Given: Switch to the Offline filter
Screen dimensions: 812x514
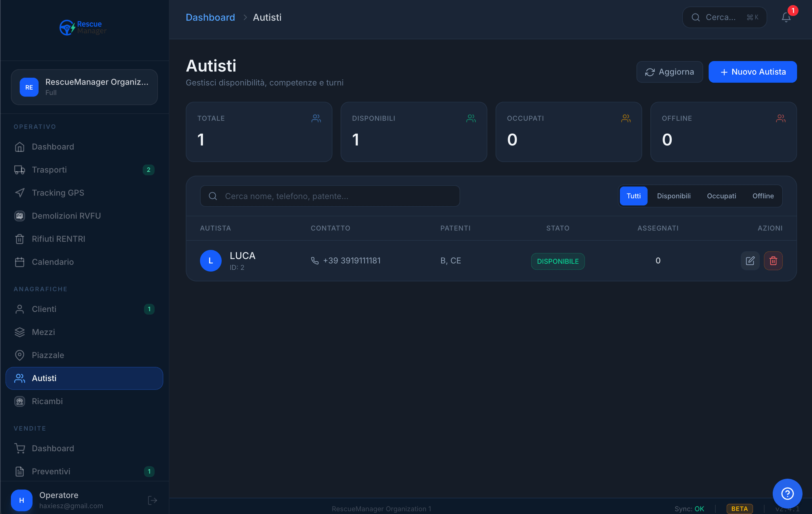Looking at the screenshot, I should [x=763, y=196].
